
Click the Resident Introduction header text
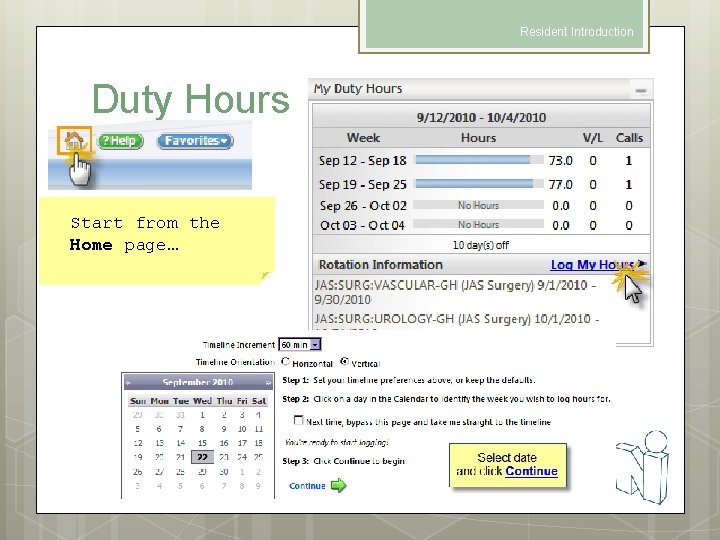pos(577,32)
